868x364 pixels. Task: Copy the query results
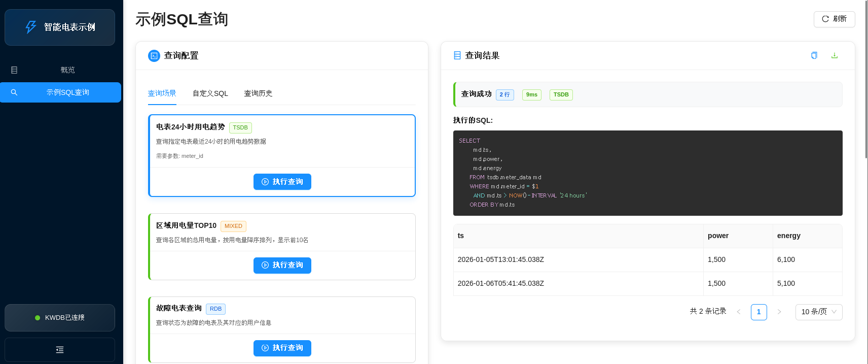click(x=814, y=55)
